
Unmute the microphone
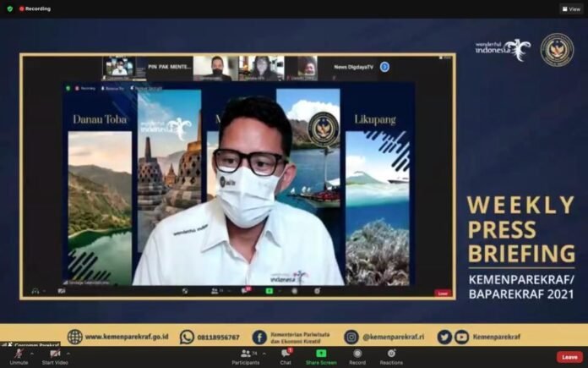[19, 357]
